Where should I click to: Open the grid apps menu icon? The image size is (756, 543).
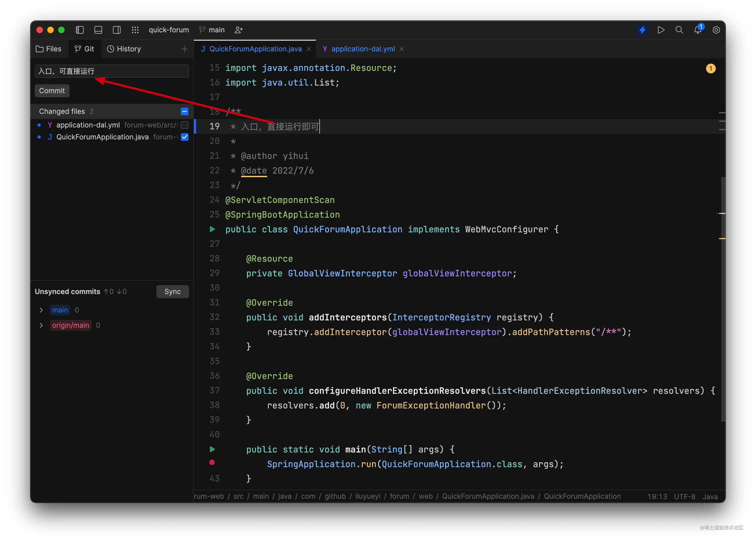click(135, 30)
